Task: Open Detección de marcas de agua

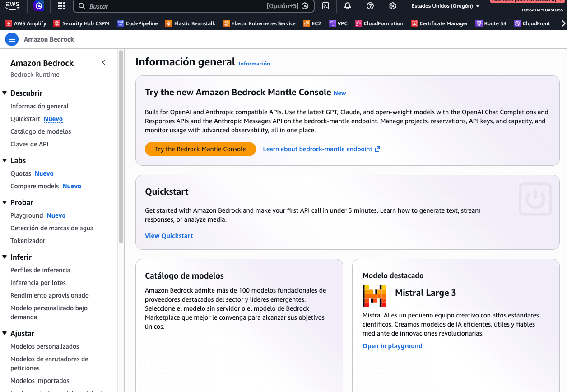Action: pos(52,228)
